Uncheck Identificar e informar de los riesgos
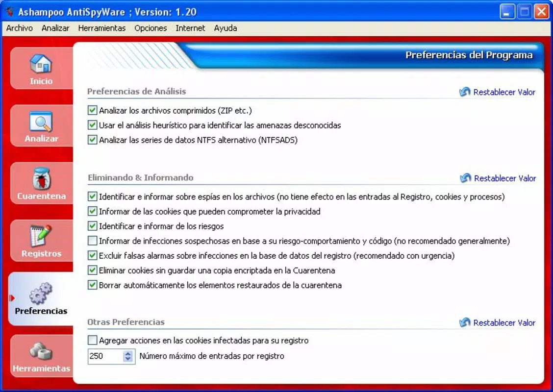Image resolution: width=553 pixels, height=392 pixels. 92,226
